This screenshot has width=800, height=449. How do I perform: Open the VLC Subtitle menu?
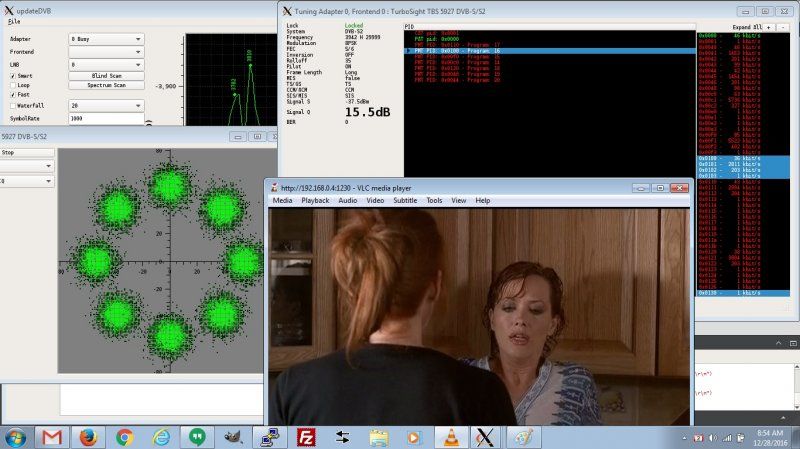(405, 201)
